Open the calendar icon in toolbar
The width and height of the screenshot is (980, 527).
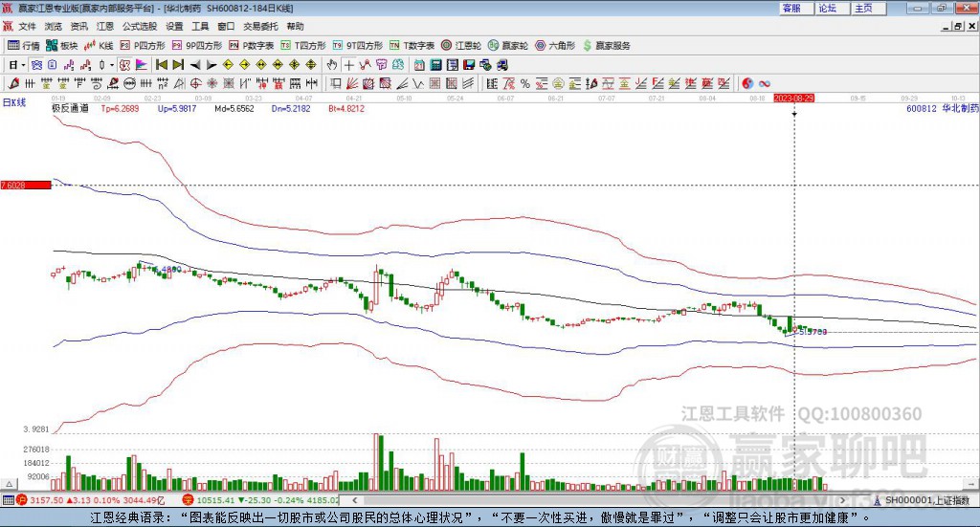[x=419, y=65]
